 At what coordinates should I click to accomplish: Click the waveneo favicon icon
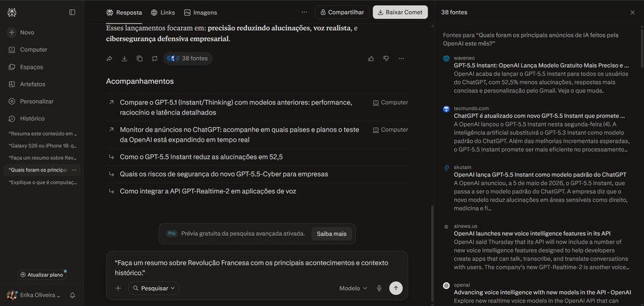(446, 59)
